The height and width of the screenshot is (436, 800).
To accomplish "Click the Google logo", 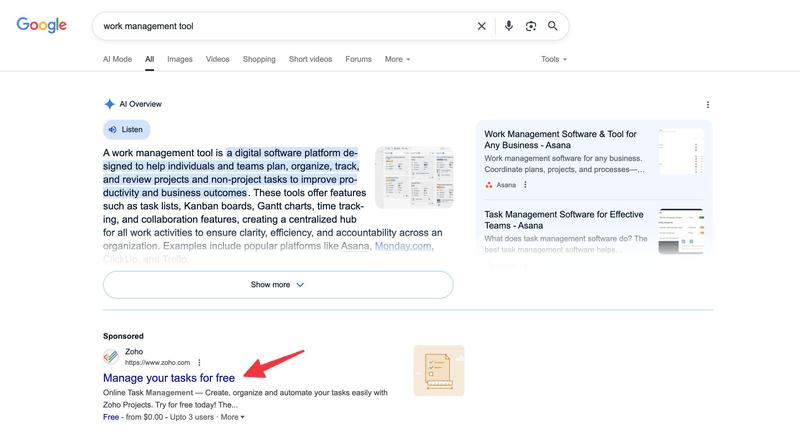I will 42,25.
